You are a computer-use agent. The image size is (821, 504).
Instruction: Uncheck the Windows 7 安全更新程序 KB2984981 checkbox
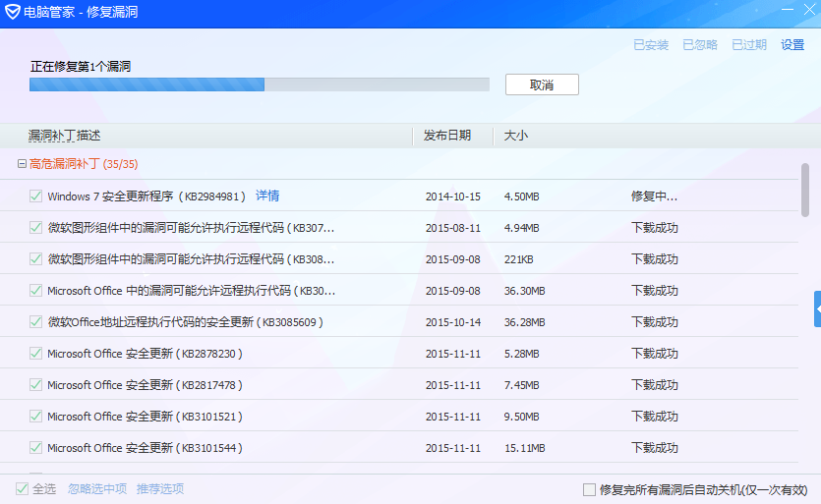click(x=36, y=196)
